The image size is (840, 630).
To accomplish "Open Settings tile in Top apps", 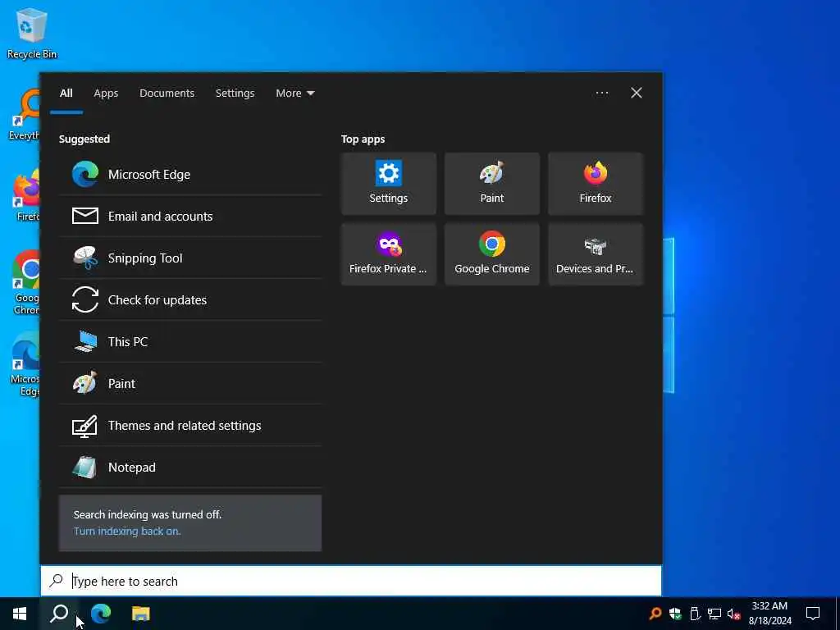I will (x=388, y=184).
